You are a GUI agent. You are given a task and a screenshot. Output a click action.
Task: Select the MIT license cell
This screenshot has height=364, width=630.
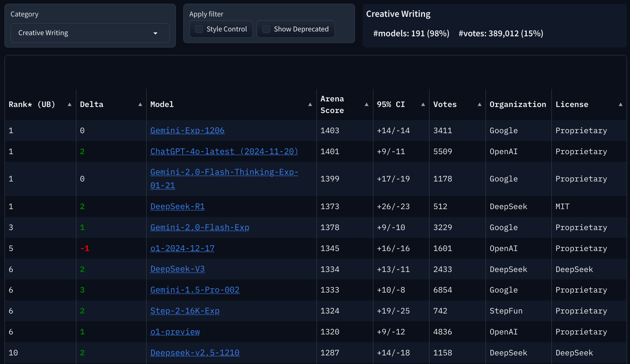[589, 207]
